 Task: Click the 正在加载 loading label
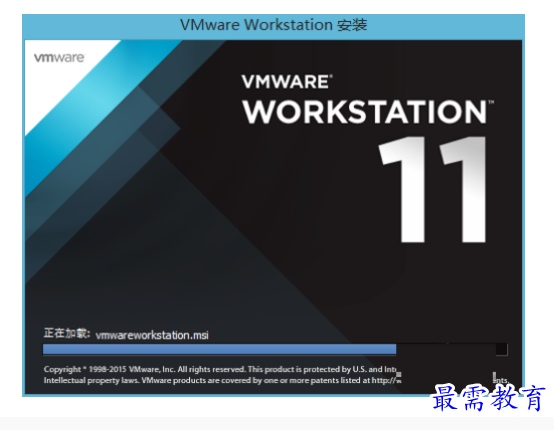coord(67,334)
